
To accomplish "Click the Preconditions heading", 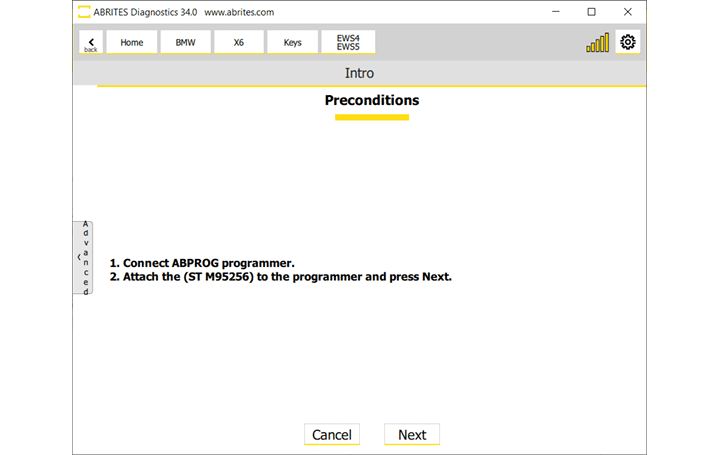I will click(371, 100).
